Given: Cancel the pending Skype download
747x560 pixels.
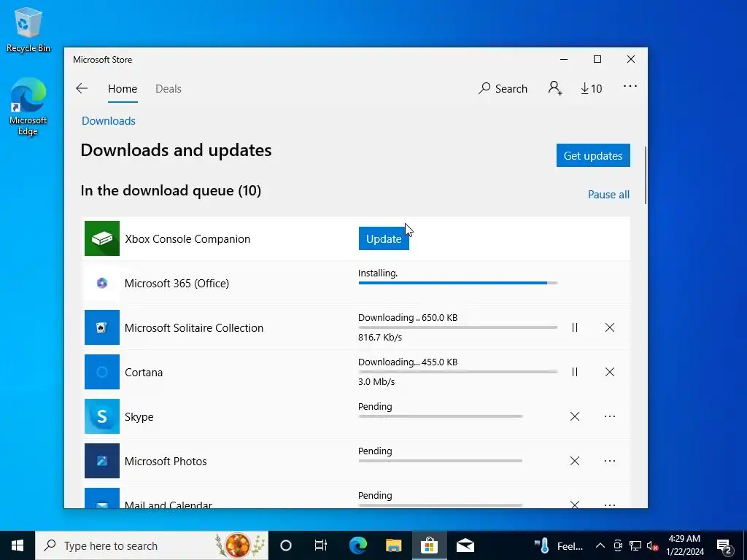Looking at the screenshot, I should pos(575,416).
